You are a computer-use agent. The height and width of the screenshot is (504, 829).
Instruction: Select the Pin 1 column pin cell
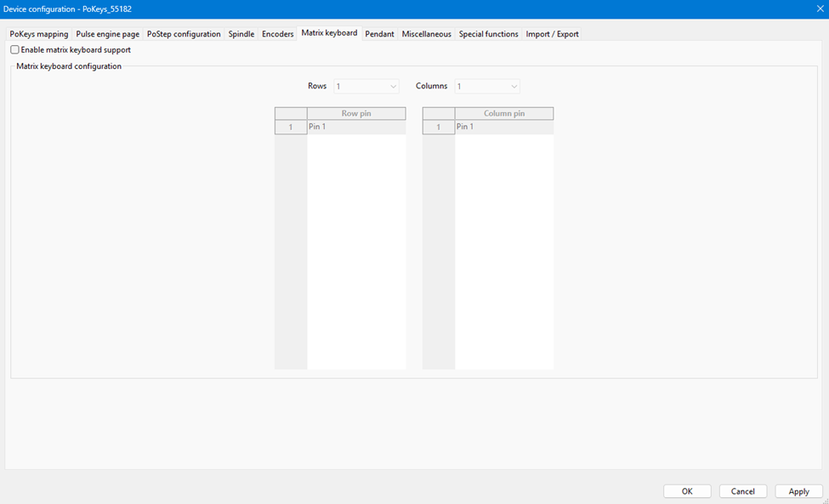tap(503, 127)
